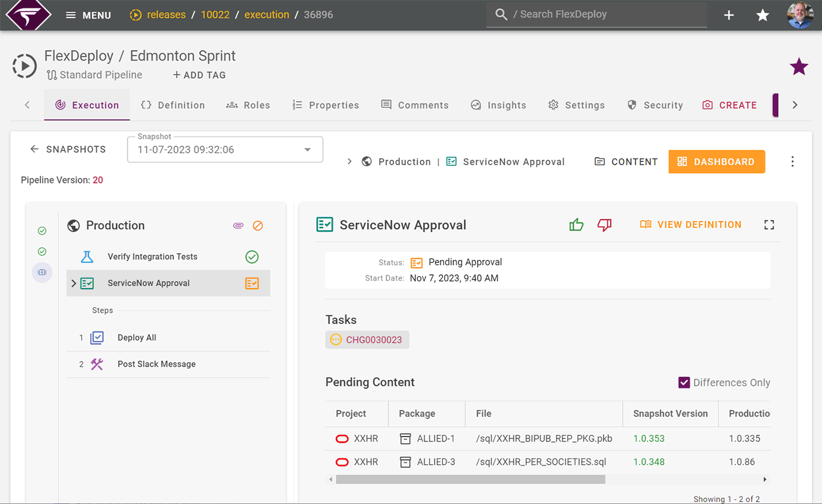Open the DASHBOARD
Screen dimensions: 822x504
pyautogui.click(x=717, y=161)
